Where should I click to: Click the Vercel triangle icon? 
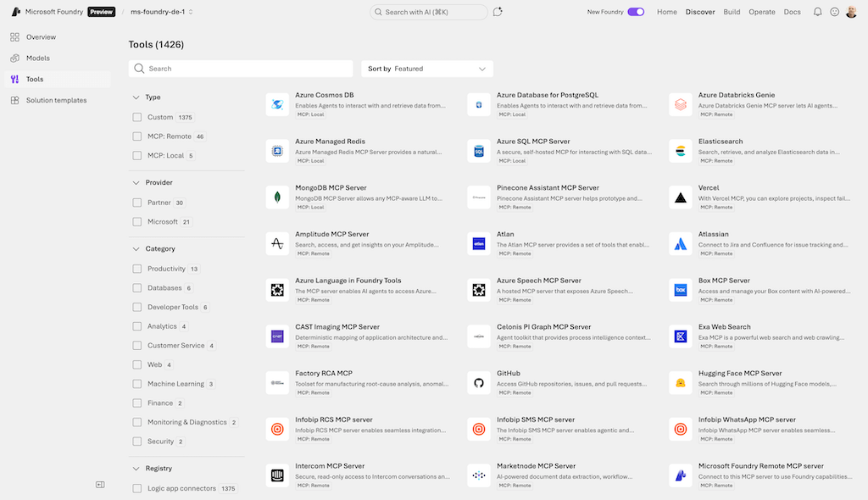pyautogui.click(x=680, y=197)
